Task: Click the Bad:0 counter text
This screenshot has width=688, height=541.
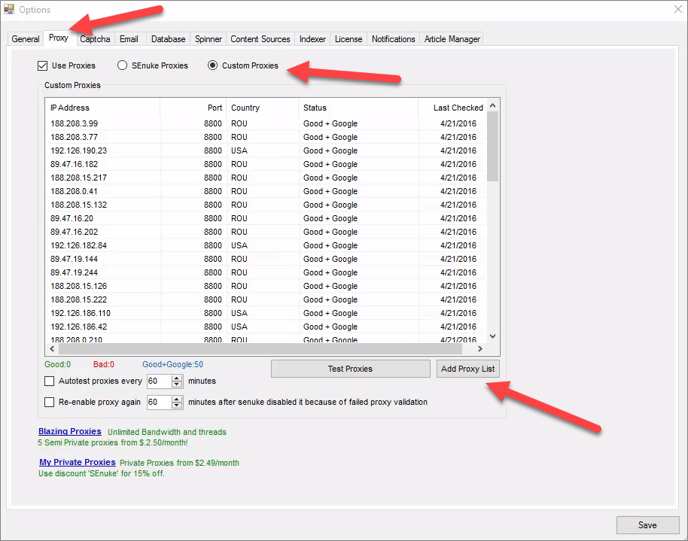Action: tap(104, 364)
